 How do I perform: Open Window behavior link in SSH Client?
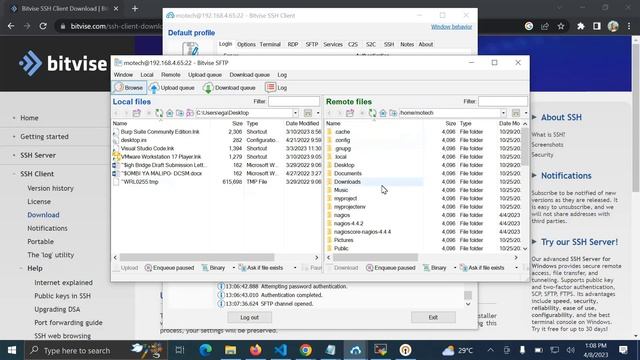451,27
